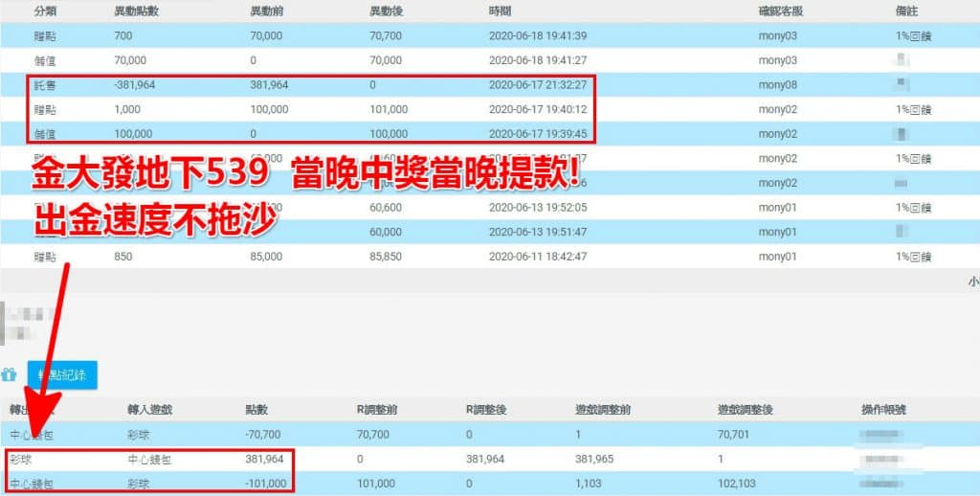Viewport: 980px width, 496px height.
Task: Select timestamp 2020-06-17 19:40:12
Action: 538,109
